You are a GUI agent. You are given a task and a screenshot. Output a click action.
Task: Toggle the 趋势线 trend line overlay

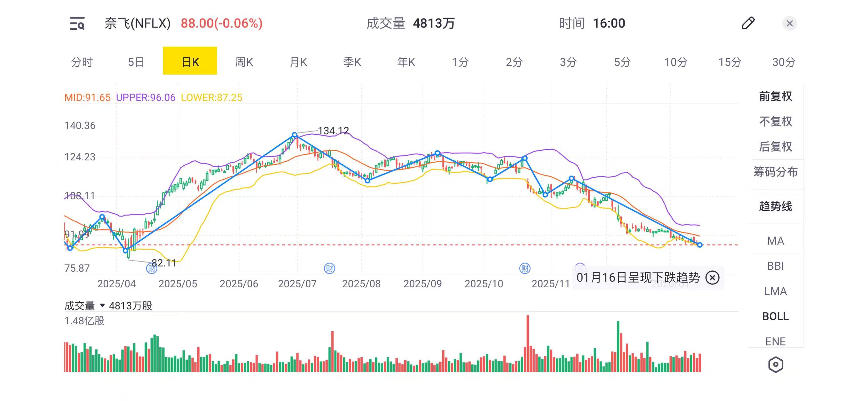[x=775, y=206]
